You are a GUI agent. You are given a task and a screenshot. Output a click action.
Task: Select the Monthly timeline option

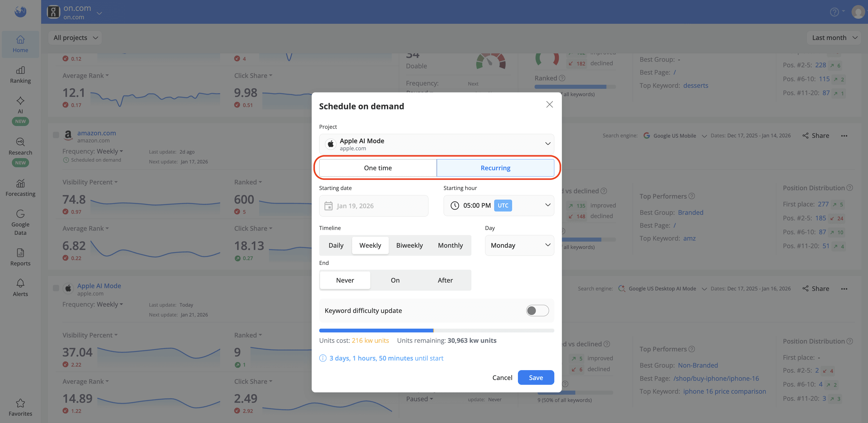[x=450, y=245]
